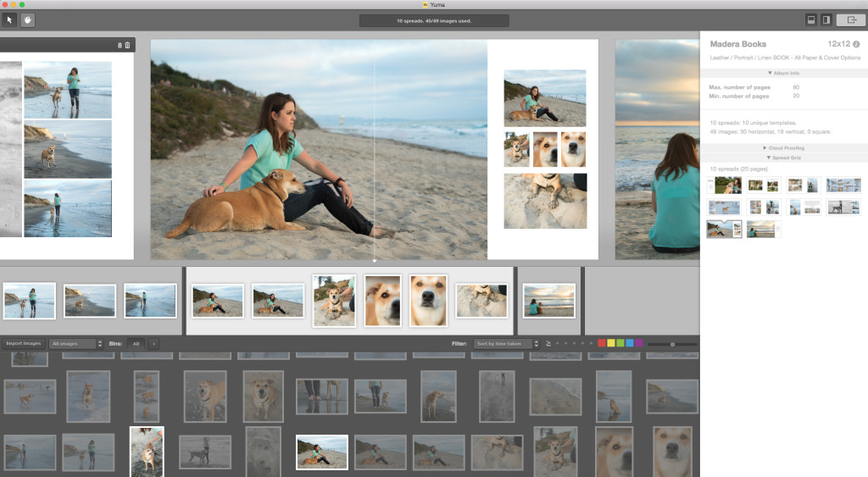Select the hand pan tool
Viewport: 868px width, 477px height.
click(x=28, y=20)
